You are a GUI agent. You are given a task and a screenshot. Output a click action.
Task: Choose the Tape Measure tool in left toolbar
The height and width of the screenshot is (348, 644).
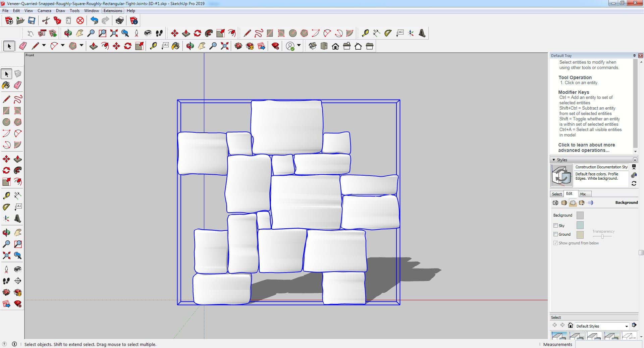point(6,195)
